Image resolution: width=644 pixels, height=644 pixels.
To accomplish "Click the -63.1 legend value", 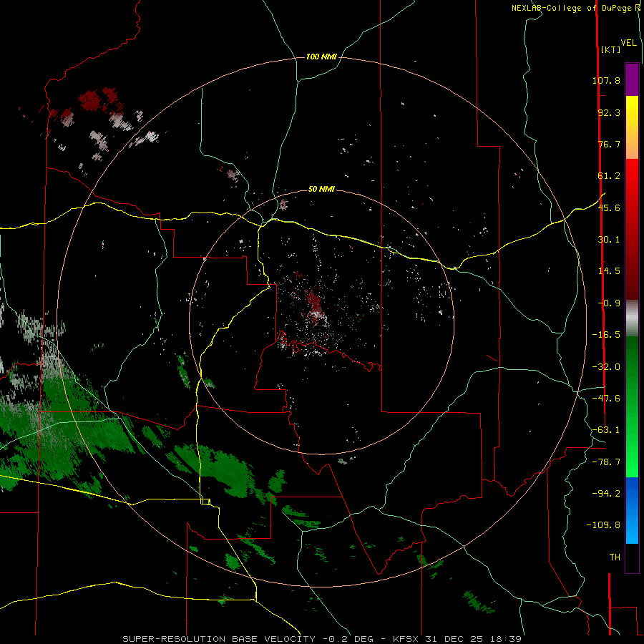I will click(606, 430).
